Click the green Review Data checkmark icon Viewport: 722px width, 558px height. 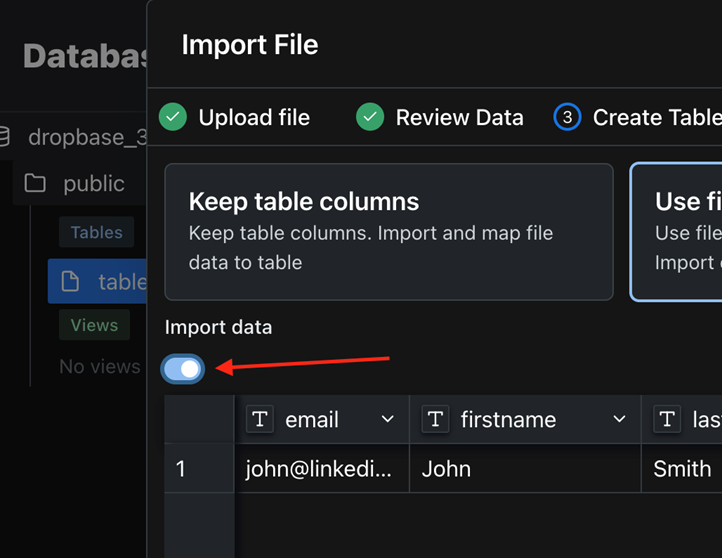coord(370,117)
